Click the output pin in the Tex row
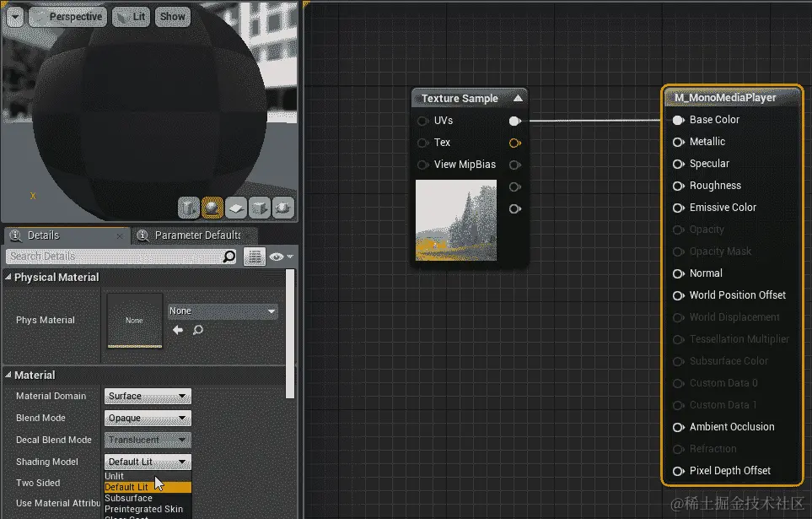Viewport: 812px width, 519px height. pyautogui.click(x=514, y=143)
